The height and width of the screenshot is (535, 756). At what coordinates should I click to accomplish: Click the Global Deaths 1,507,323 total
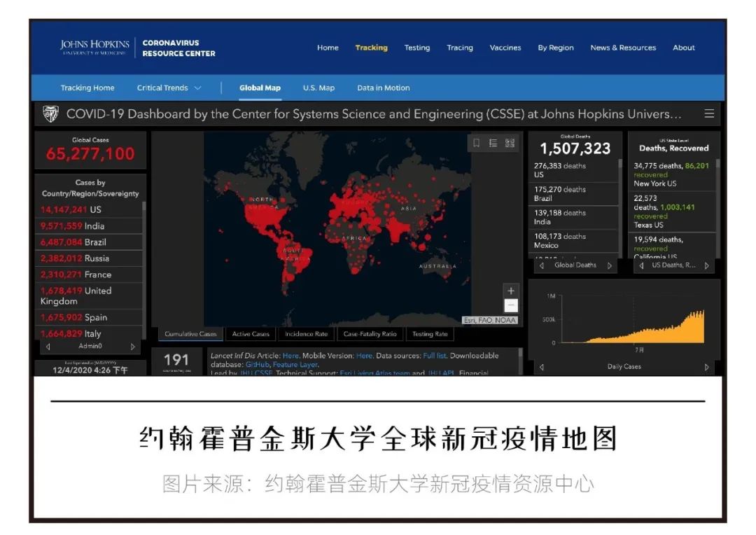click(x=575, y=148)
